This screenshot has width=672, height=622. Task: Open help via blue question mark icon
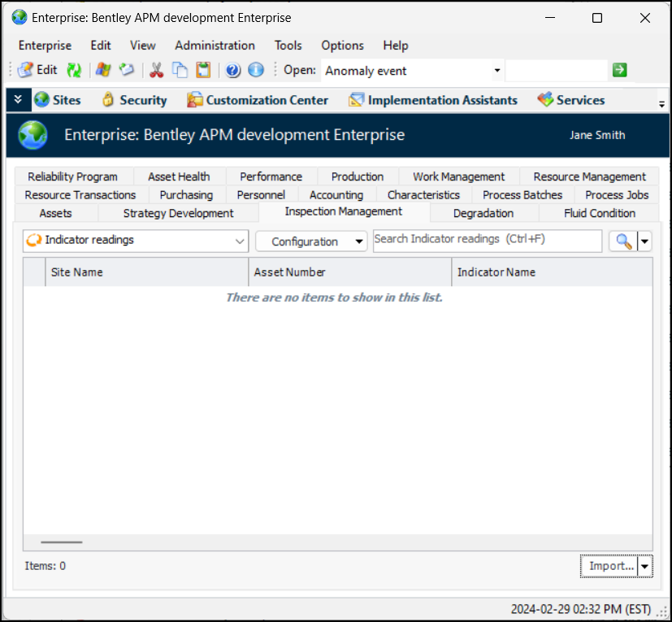click(x=232, y=70)
